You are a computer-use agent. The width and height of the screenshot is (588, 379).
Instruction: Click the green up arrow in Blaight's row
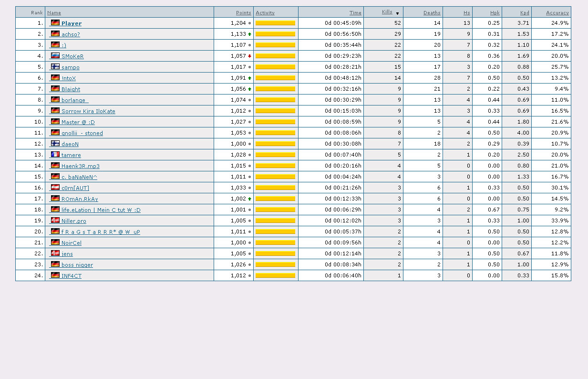(x=249, y=89)
